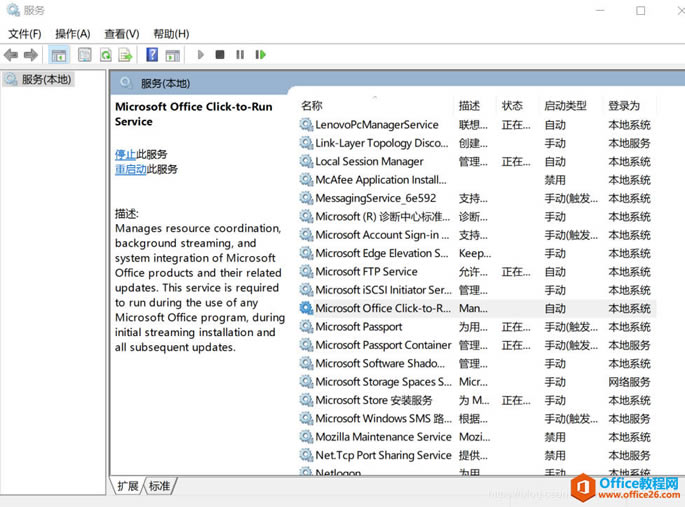Click the 重启动 link to restart service

coord(131,169)
